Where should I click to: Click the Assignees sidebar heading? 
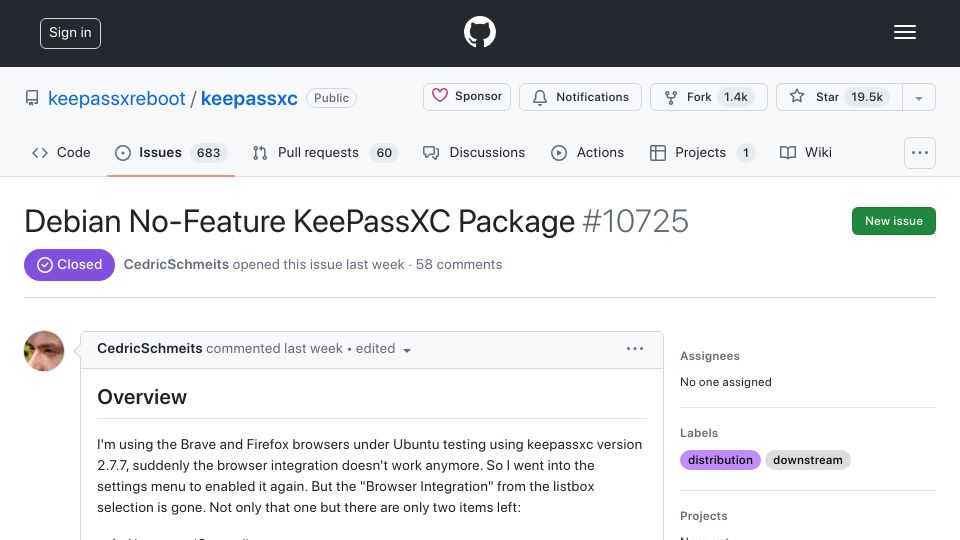click(x=710, y=356)
